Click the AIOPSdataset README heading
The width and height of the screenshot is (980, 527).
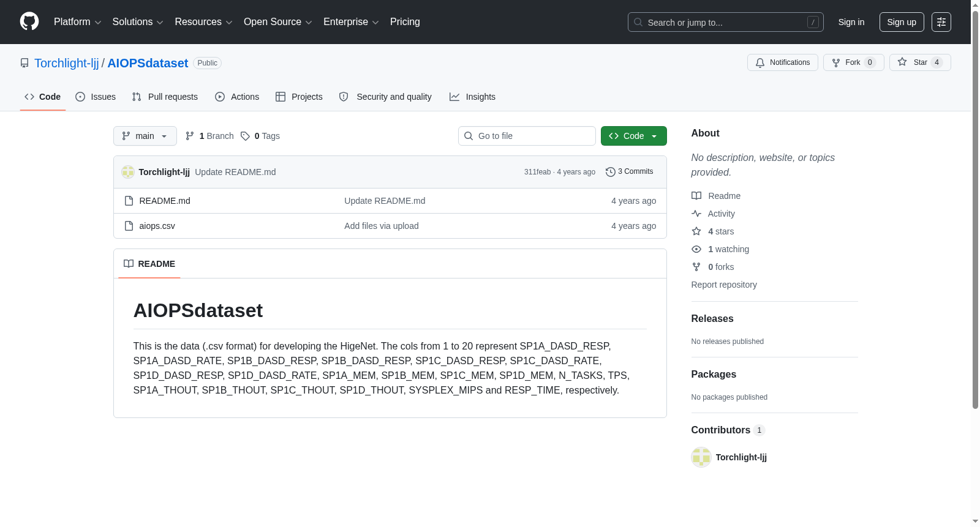coord(198,310)
